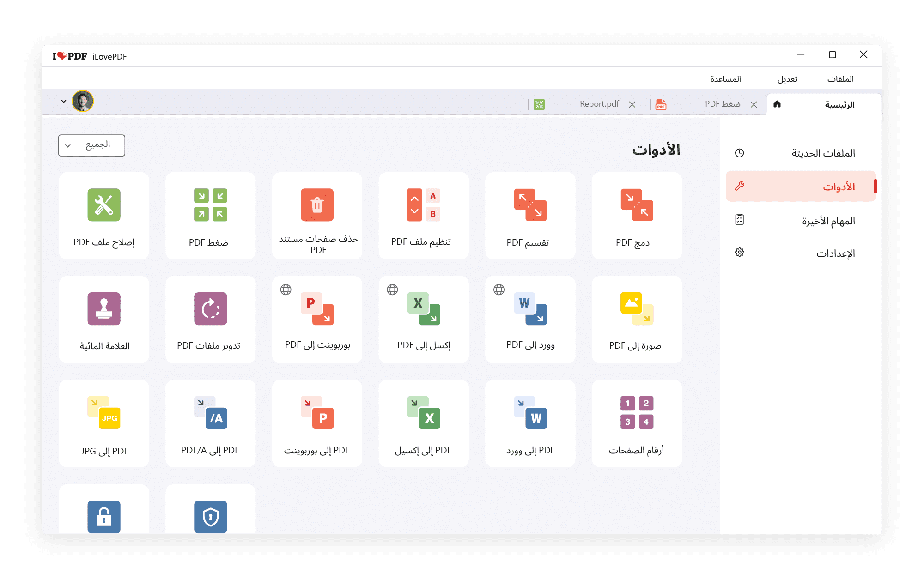Select the تقسيم PDF tool
Image resolution: width=924 pixels, height=579 pixels.
coord(530,217)
